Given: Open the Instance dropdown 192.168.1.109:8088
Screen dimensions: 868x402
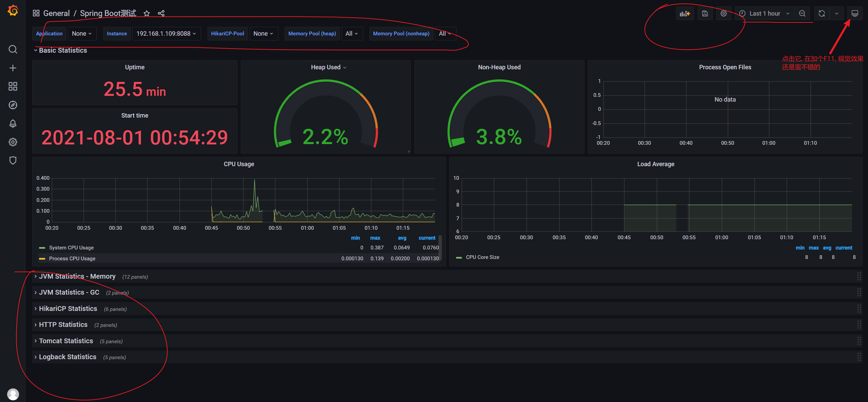Looking at the screenshot, I should [166, 33].
